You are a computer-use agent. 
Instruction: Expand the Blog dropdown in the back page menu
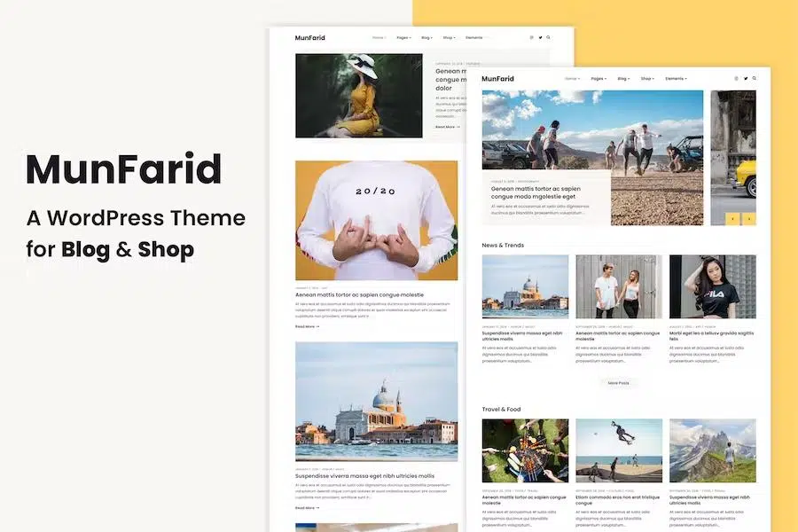[x=427, y=37]
